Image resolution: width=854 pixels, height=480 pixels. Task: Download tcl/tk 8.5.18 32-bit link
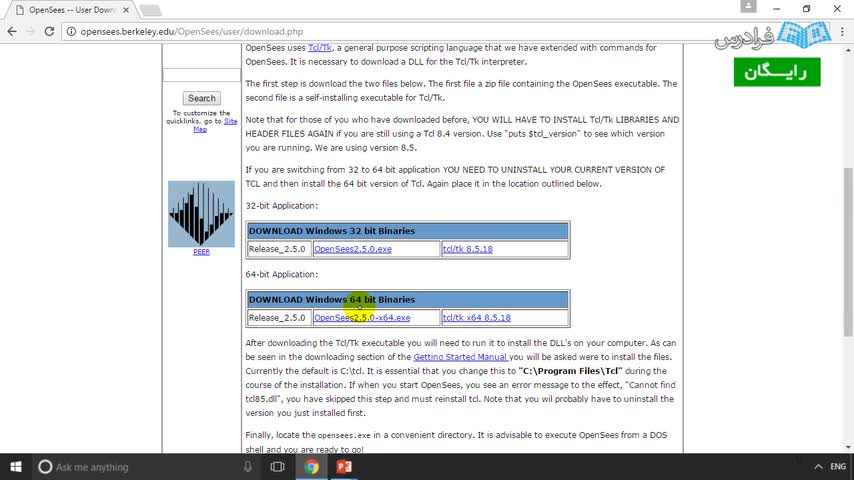[x=467, y=249]
